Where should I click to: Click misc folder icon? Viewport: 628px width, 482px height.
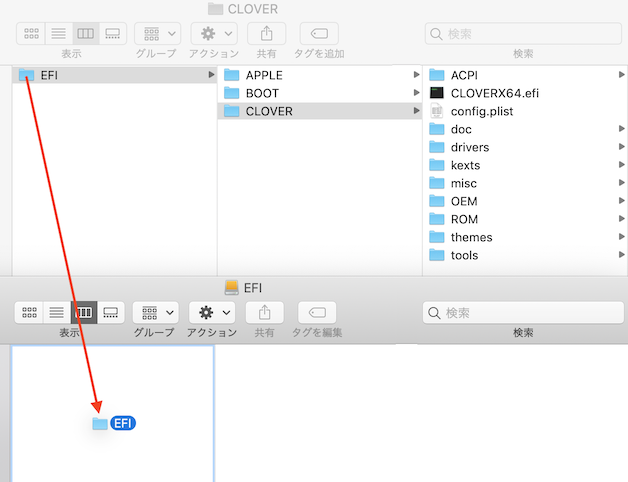point(437,183)
